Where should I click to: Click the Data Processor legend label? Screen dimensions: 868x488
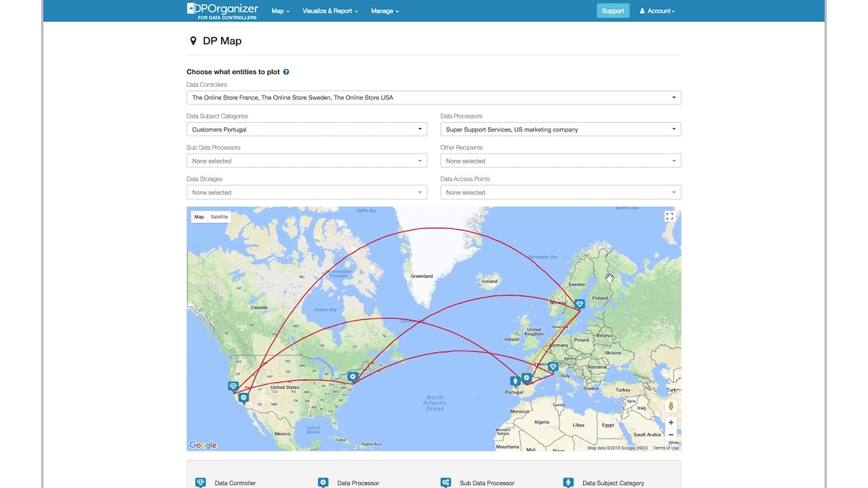[358, 483]
